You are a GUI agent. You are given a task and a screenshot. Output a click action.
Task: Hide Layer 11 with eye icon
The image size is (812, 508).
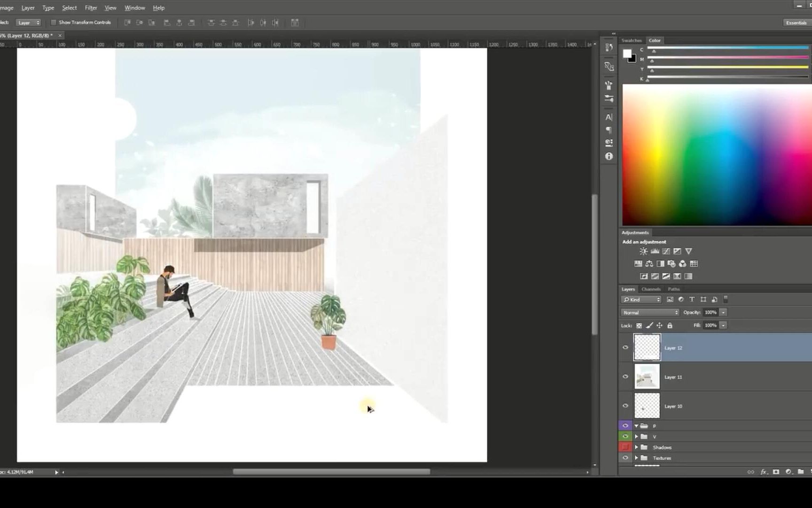pyautogui.click(x=625, y=377)
